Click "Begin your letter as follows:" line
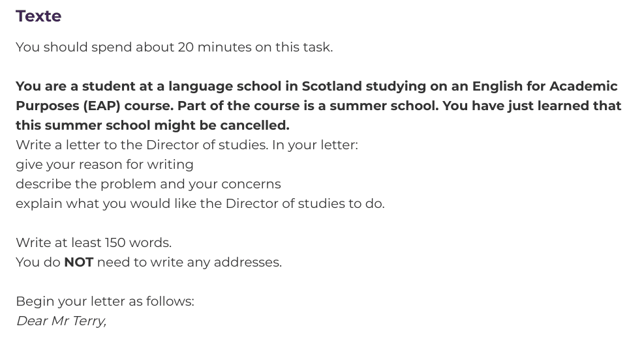The width and height of the screenshot is (644, 350). click(104, 301)
